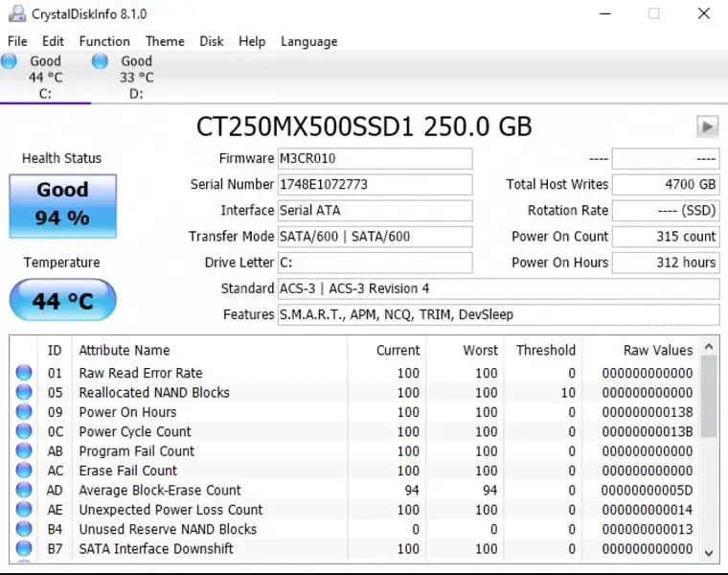Viewport: 728px width, 575px height.
Task: Open the Help menu
Action: (x=252, y=41)
